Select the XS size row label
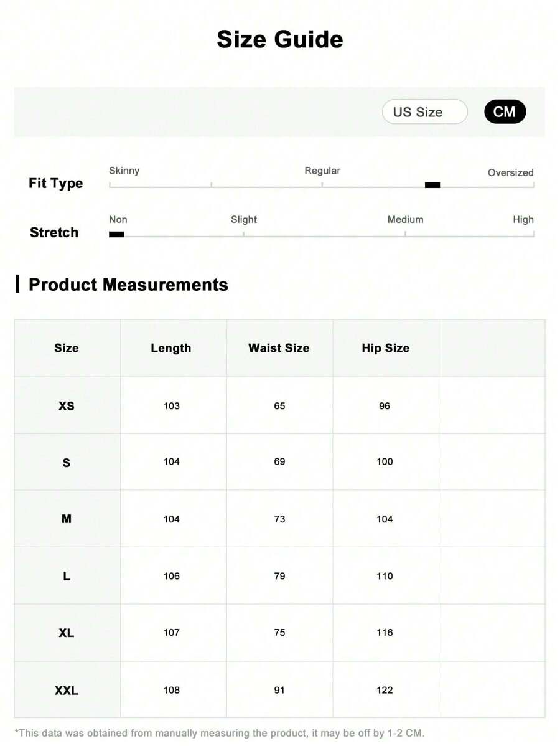 pos(67,406)
